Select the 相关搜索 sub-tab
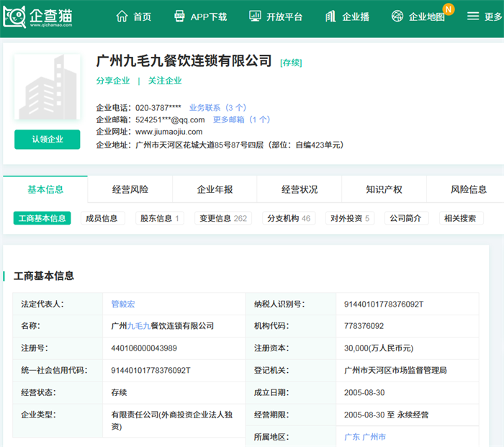504x447 pixels. [x=460, y=218]
